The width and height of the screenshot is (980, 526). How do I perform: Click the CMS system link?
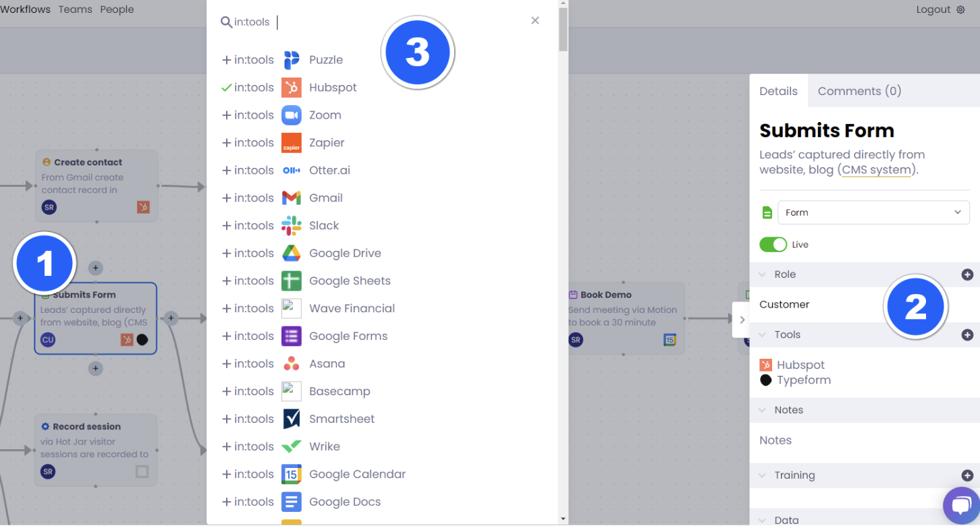pyautogui.click(x=877, y=170)
